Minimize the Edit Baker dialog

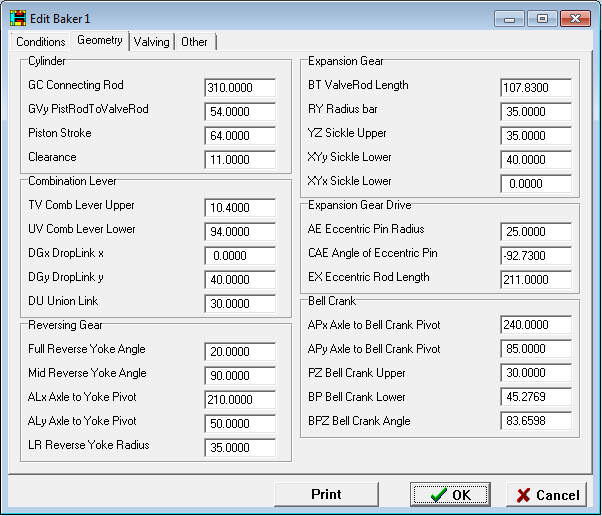click(511, 18)
